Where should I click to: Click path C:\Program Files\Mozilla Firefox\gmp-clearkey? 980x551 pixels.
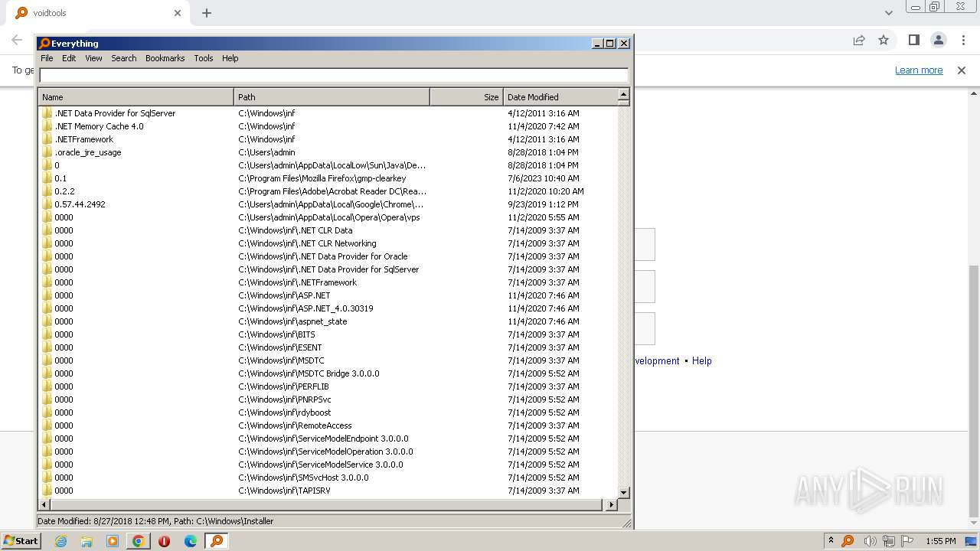(322, 178)
